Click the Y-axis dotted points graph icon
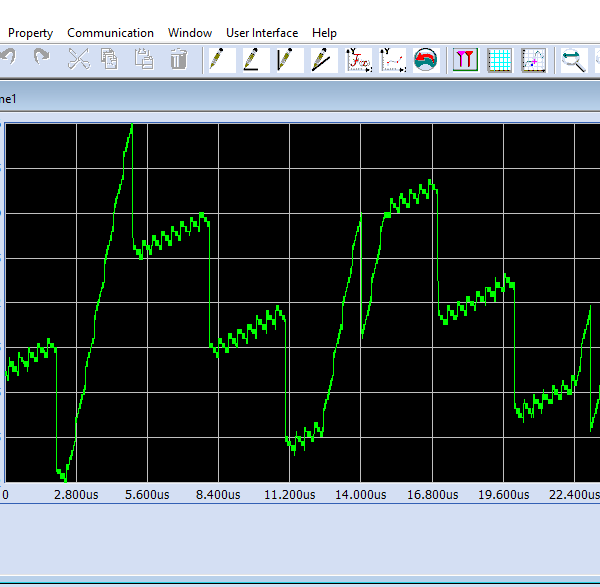The height and width of the screenshot is (587, 600). (x=392, y=60)
